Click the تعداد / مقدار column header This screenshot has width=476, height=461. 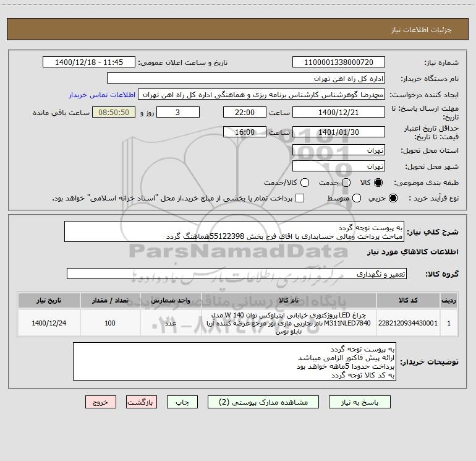click(110, 300)
